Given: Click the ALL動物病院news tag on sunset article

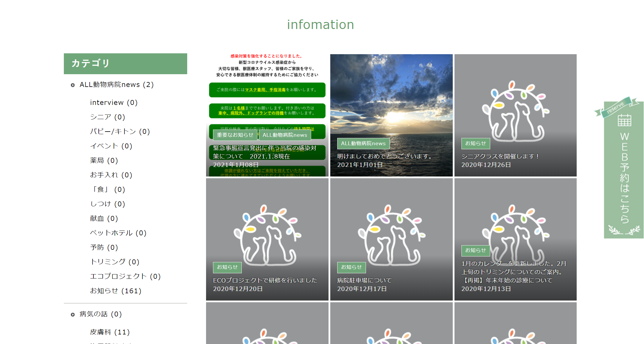Looking at the screenshot, I should [x=363, y=143].
